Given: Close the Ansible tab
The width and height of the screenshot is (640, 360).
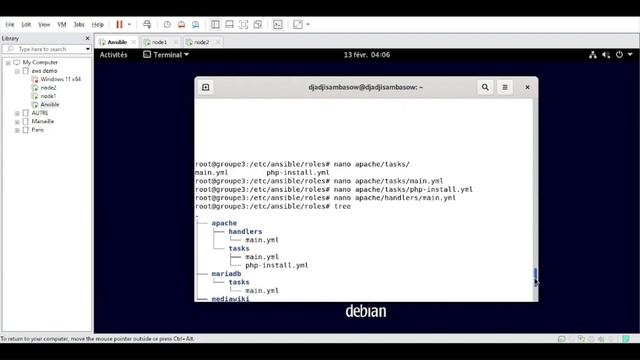Looking at the screenshot, I should tap(133, 42).
